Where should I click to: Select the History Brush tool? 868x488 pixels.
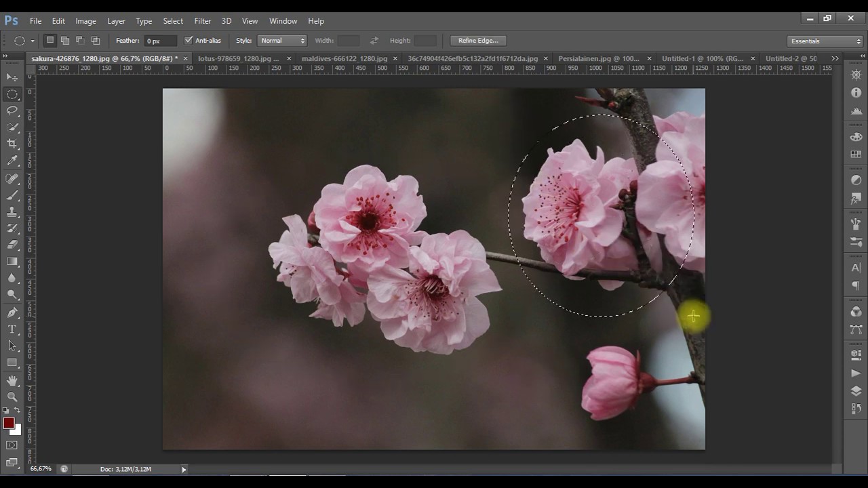(x=12, y=228)
